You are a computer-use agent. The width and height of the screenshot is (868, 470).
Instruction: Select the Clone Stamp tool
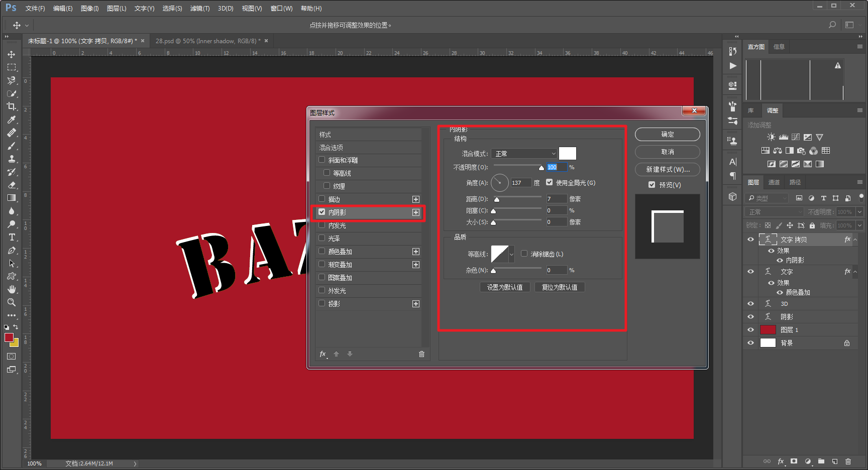pyautogui.click(x=12, y=159)
